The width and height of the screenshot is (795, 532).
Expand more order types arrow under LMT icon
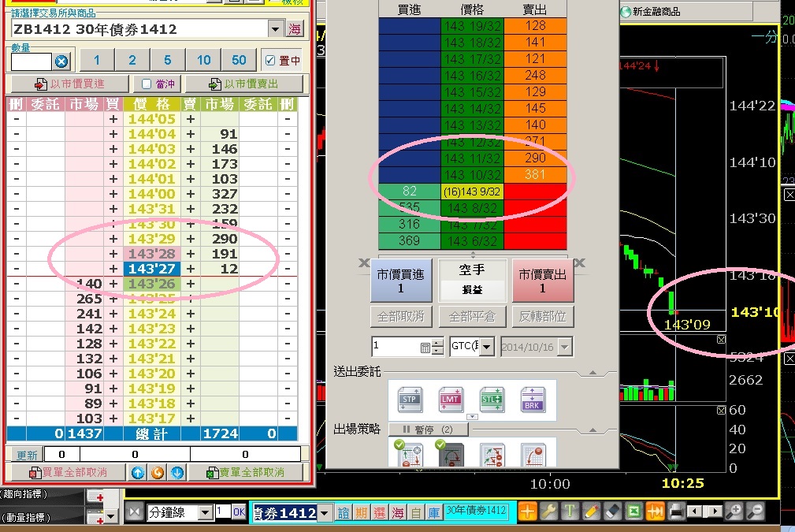[x=472, y=417]
